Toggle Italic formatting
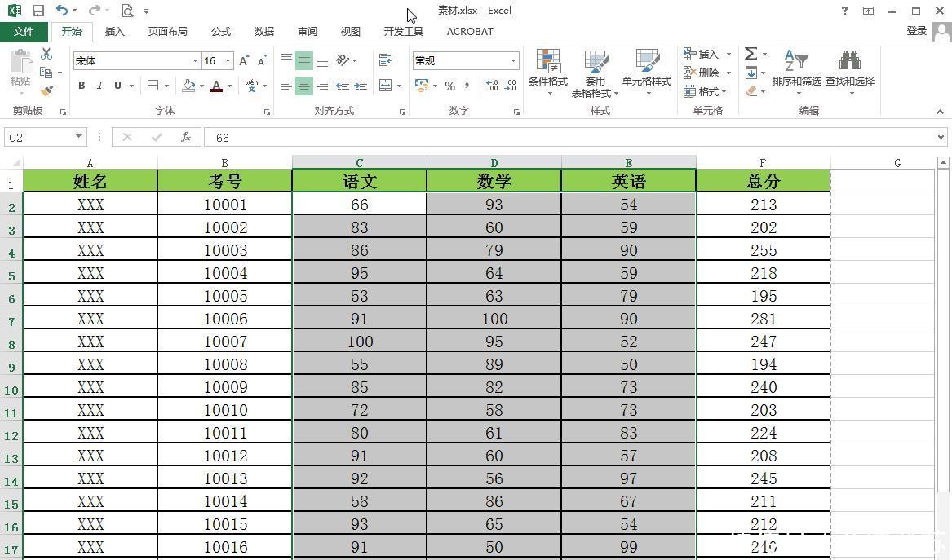The image size is (952, 560). [x=100, y=86]
